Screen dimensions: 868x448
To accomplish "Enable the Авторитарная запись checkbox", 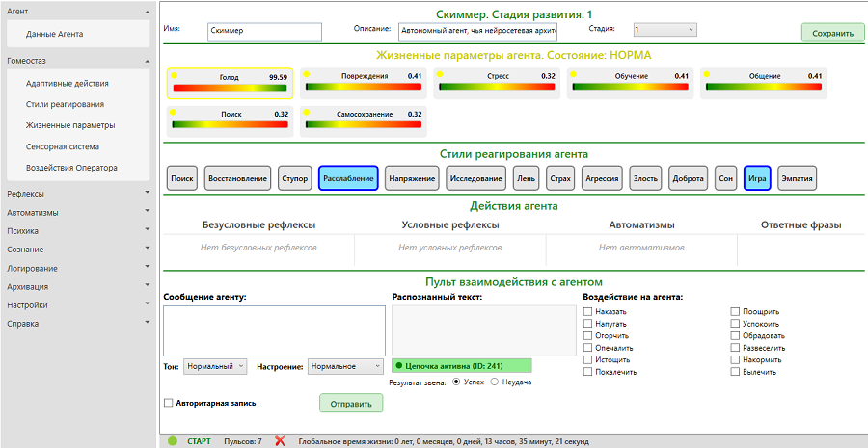I will coord(169,403).
